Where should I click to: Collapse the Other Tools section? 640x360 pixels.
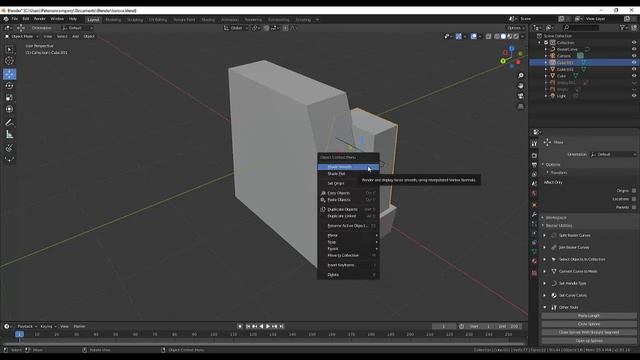pyautogui.click(x=544, y=307)
